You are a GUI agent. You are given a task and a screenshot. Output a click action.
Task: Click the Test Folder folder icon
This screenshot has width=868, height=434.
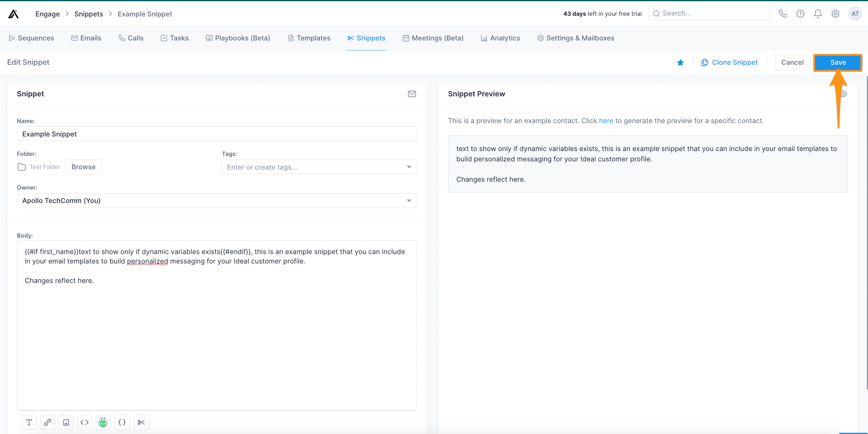coord(22,167)
